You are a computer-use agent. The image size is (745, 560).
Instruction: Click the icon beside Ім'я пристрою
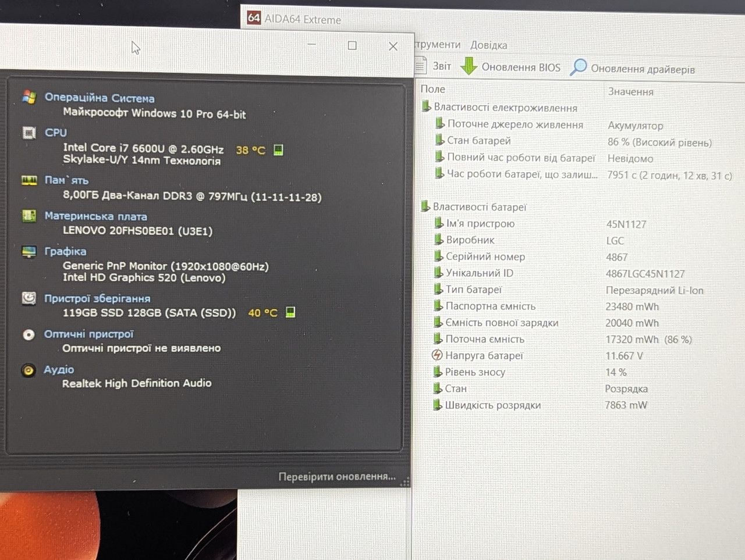pyautogui.click(x=439, y=223)
